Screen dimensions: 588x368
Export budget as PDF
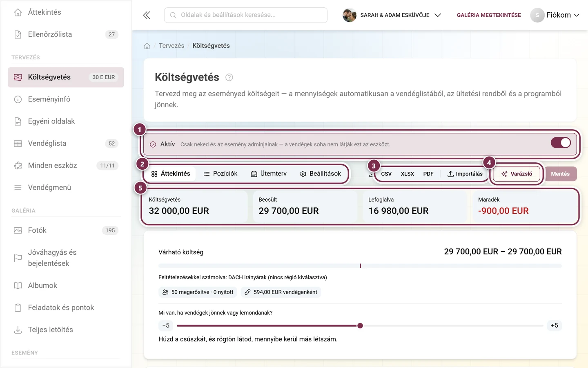(x=428, y=174)
